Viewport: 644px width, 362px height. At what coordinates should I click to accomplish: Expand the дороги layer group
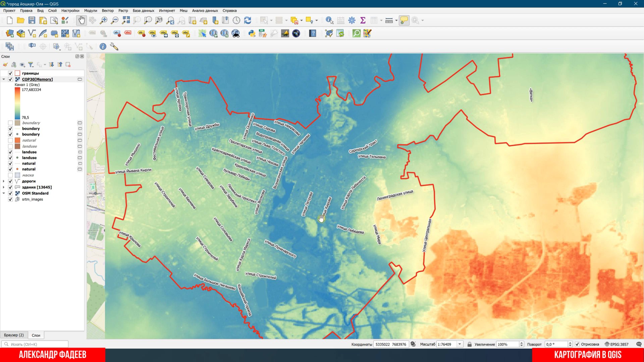coord(4,181)
